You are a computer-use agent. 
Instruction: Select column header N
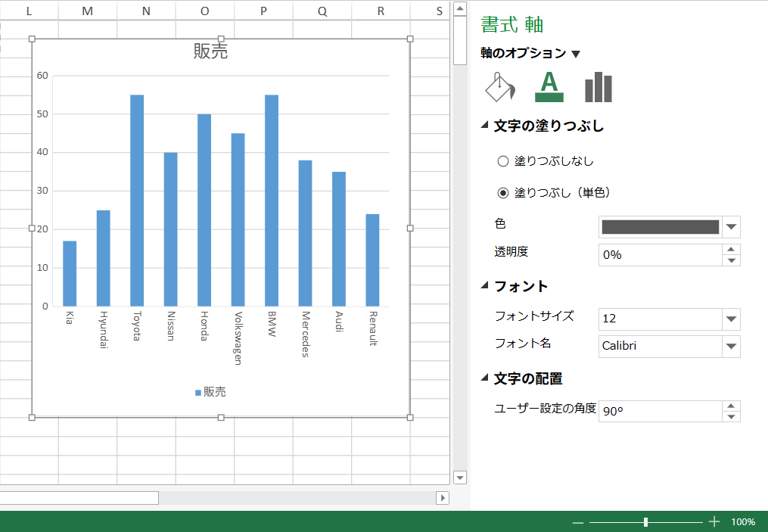click(146, 11)
